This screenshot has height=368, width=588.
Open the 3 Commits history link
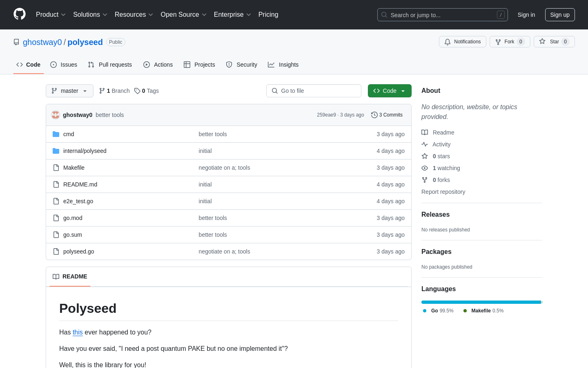click(x=387, y=115)
